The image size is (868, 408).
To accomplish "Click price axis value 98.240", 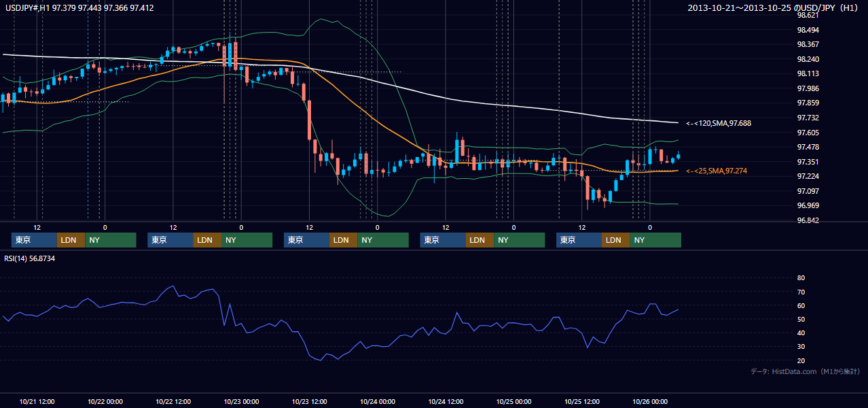I will (808, 59).
